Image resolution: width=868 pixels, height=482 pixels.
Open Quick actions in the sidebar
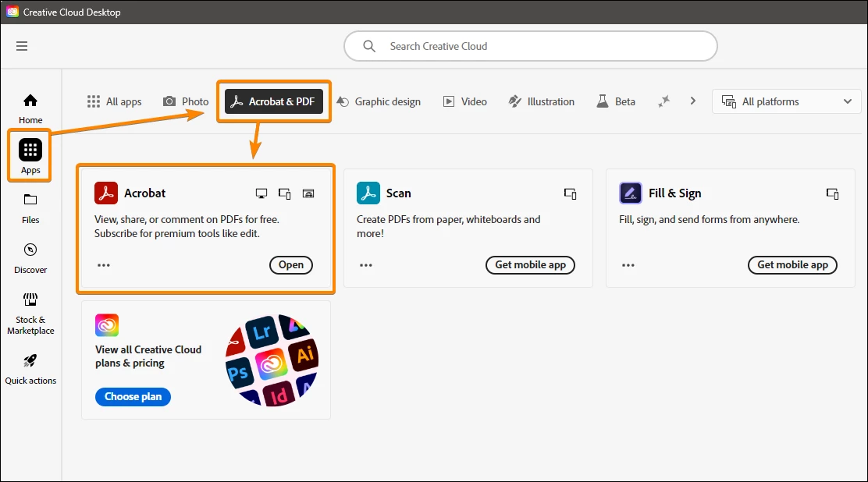click(30, 369)
